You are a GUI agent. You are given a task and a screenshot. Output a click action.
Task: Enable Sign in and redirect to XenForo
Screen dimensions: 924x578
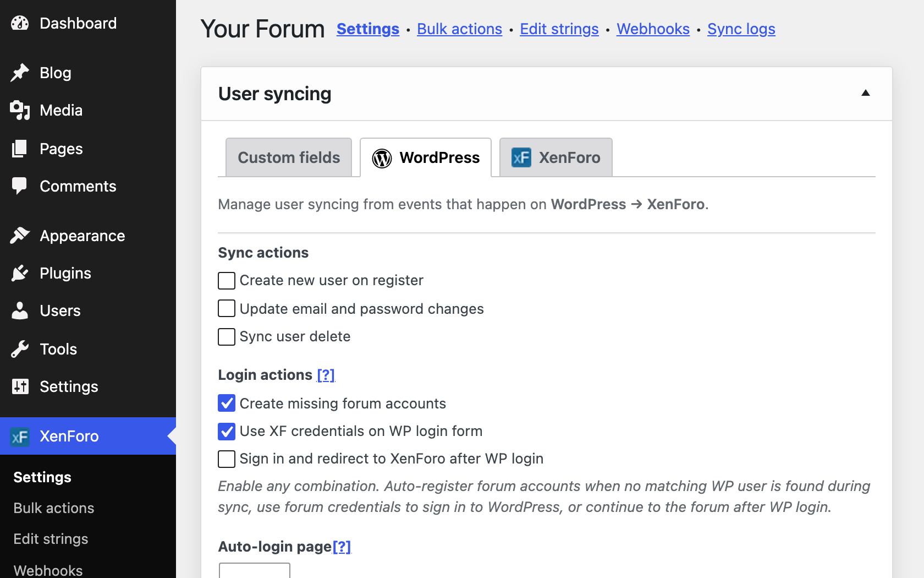[227, 459]
